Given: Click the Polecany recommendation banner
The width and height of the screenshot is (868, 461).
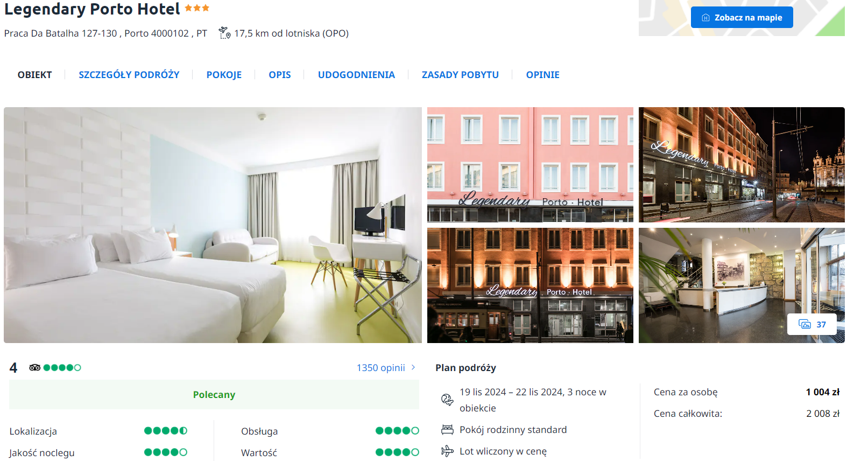Looking at the screenshot, I should tap(214, 395).
